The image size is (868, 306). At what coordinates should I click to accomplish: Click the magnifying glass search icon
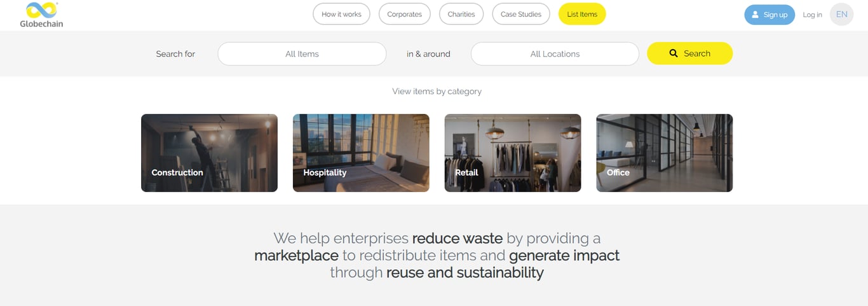point(674,53)
